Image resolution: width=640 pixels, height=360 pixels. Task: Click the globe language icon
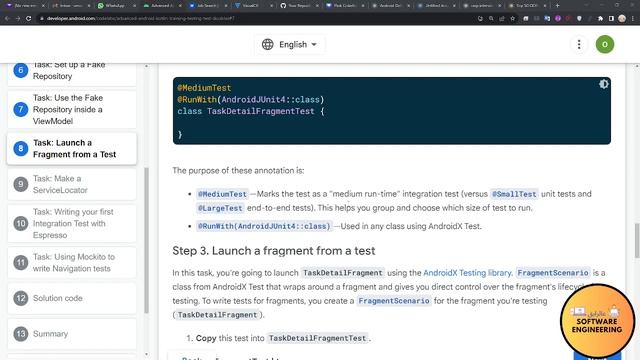pos(267,44)
